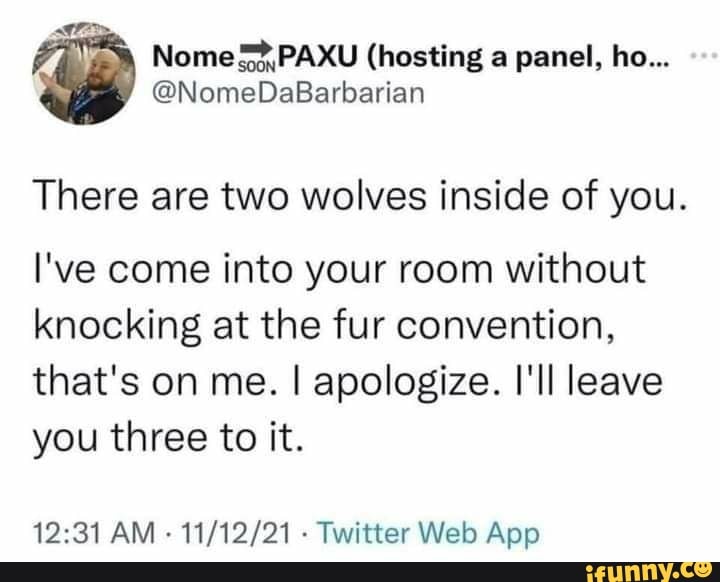Click the 11/12/21 date

click(236, 533)
